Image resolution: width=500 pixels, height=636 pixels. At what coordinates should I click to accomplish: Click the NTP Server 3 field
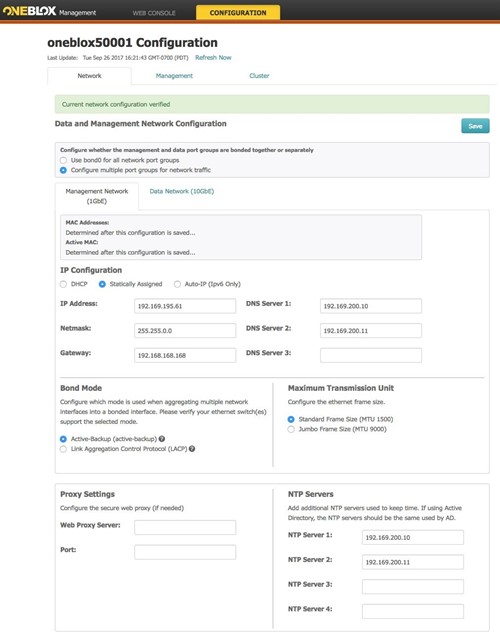click(413, 587)
